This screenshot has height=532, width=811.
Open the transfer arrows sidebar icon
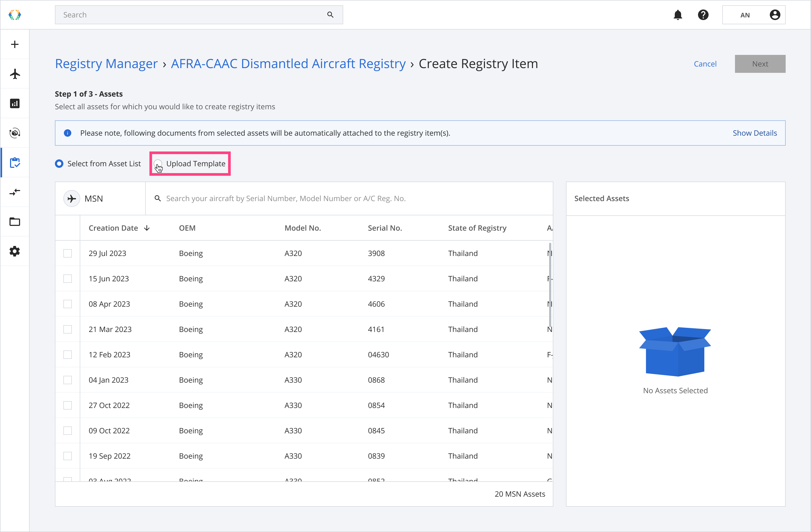coord(15,192)
